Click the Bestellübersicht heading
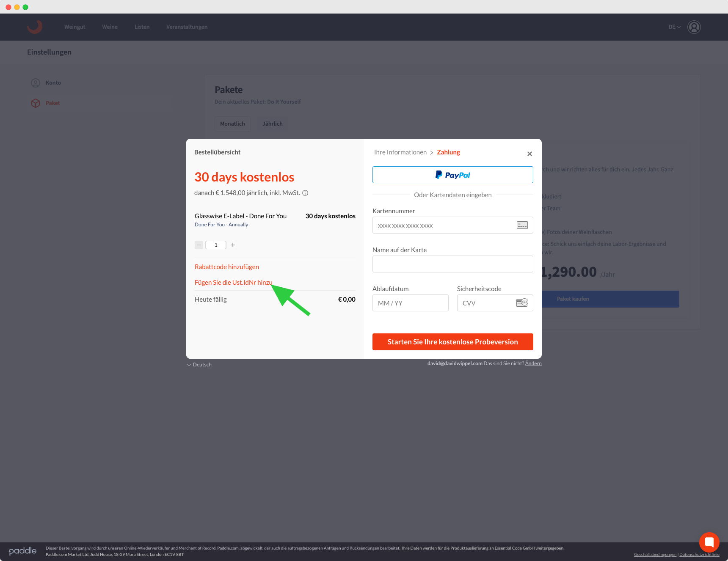The image size is (728, 561). (218, 152)
